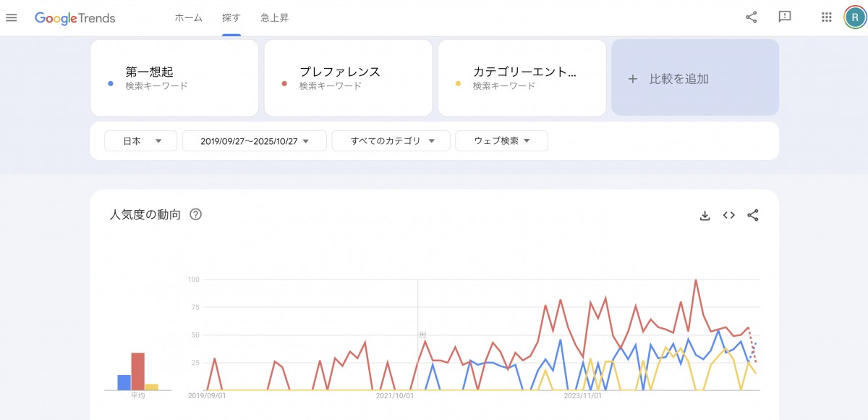Open the ウェブ検索 search type dropdown
Viewport: 868px width, 420px height.
click(x=501, y=141)
